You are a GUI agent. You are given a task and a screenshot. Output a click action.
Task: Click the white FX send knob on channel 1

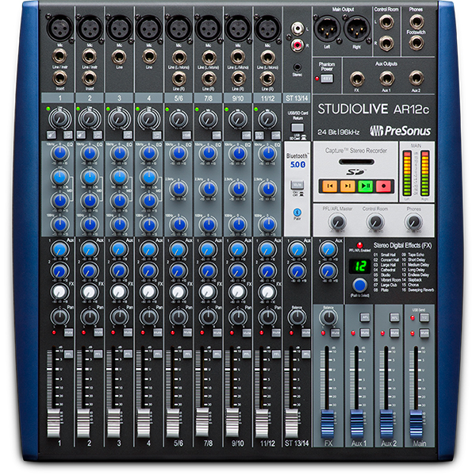click(59, 292)
